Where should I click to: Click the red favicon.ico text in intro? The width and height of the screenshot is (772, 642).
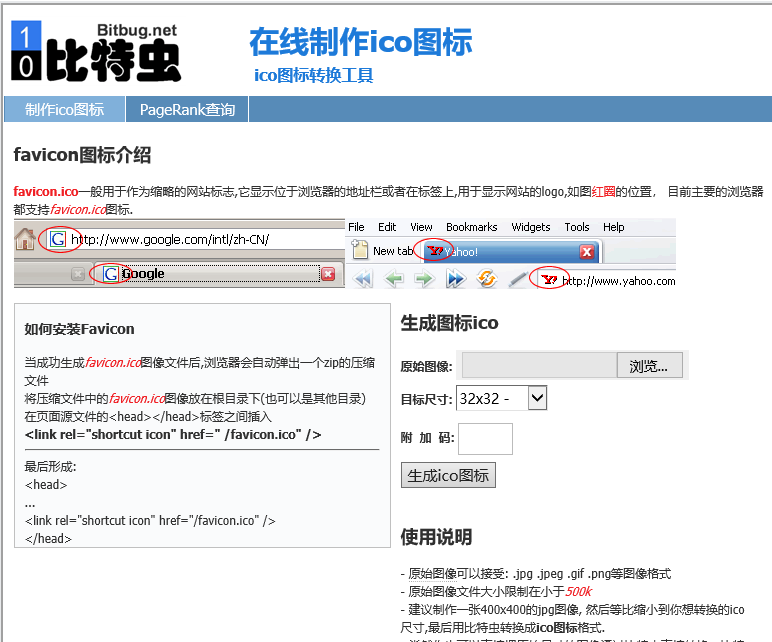(46, 191)
